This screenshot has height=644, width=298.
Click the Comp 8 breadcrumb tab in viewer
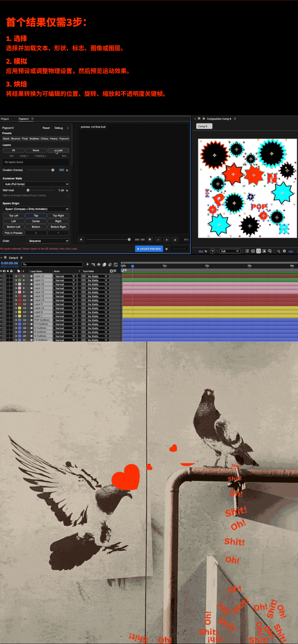click(204, 126)
